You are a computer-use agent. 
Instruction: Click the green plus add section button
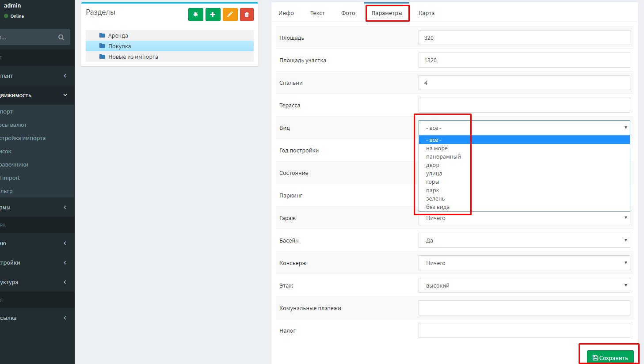tap(213, 15)
